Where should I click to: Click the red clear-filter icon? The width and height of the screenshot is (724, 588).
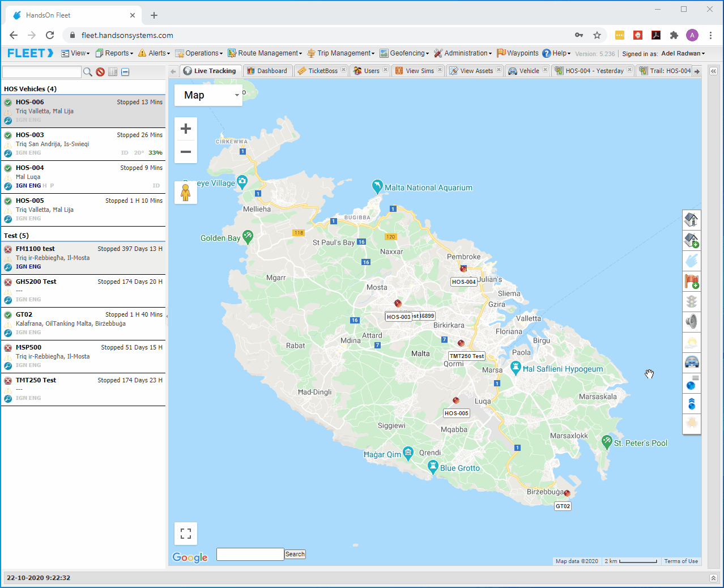coord(100,72)
